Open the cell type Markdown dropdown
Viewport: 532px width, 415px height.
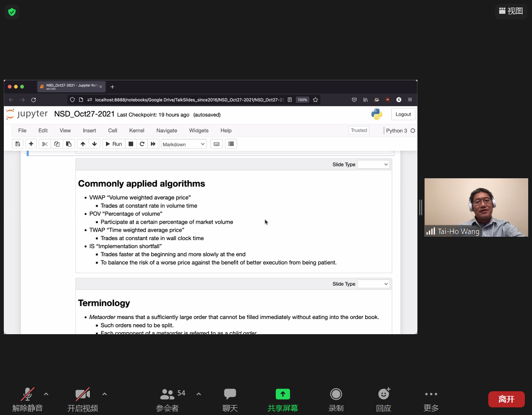pos(184,144)
